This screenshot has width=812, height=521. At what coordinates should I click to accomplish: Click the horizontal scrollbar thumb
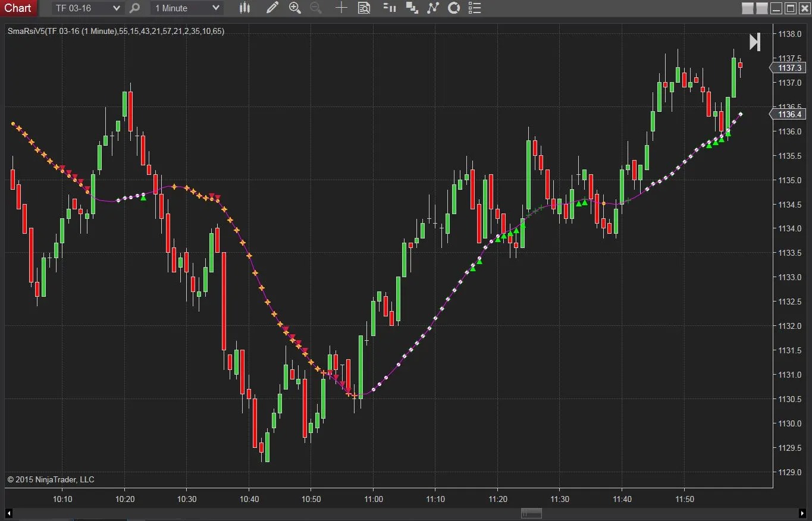pyautogui.click(x=531, y=513)
